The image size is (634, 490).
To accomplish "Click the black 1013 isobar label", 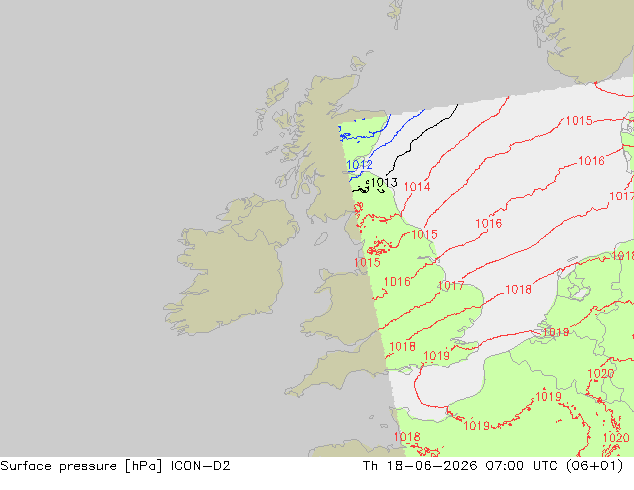I will 384,183.
